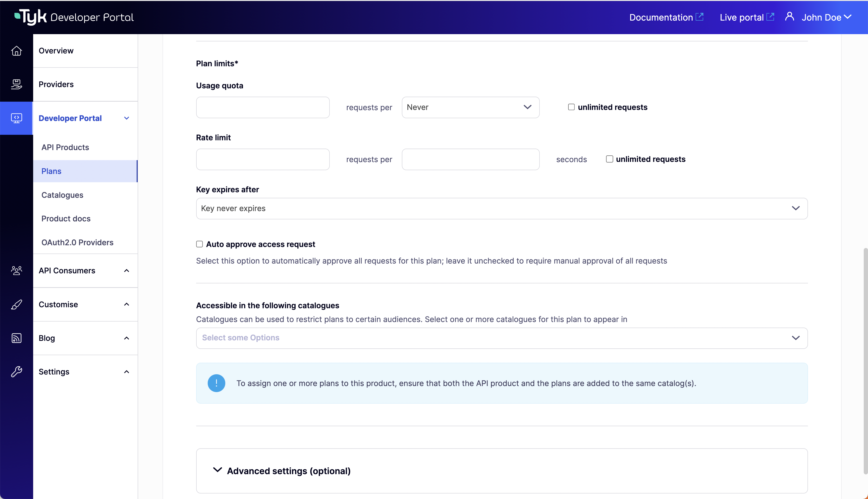Click the home icon in sidebar
868x499 pixels.
[17, 51]
